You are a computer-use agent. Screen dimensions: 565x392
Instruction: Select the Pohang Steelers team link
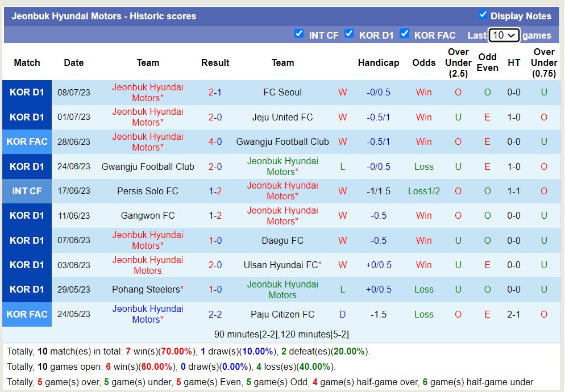[x=147, y=290]
